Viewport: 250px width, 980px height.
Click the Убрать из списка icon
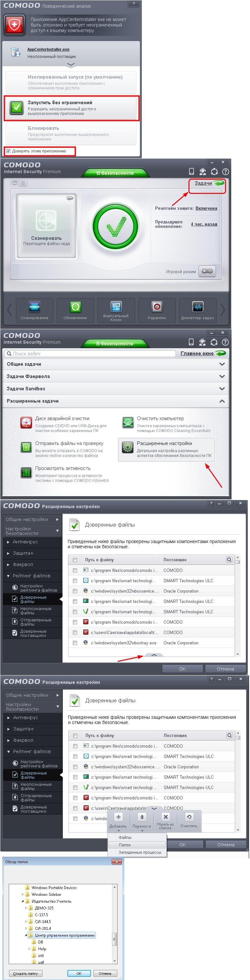165,817
